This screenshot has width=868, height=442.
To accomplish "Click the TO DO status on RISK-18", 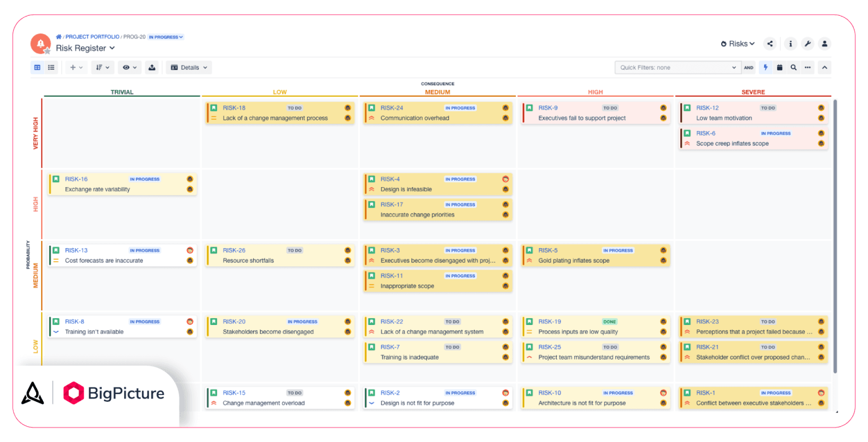I will click(294, 108).
